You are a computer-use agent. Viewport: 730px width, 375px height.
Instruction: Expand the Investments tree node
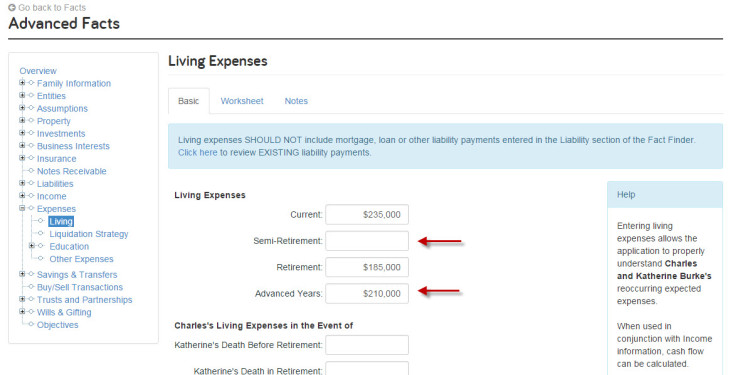pyautogui.click(x=22, y=133)
